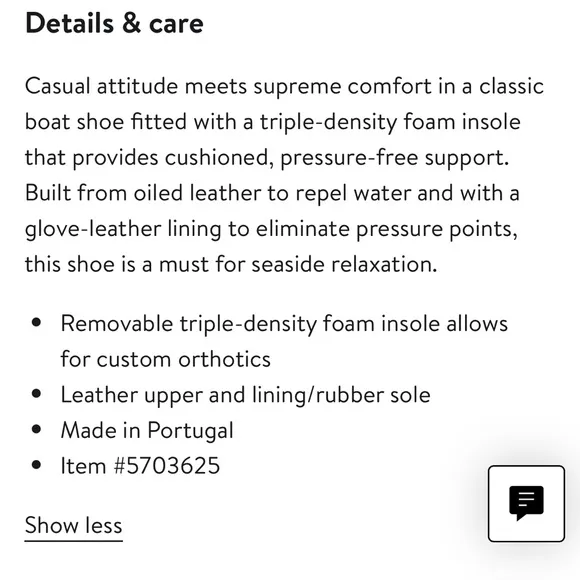
Task: Click the word 'care' in the heading
Action: click(176, 24)
